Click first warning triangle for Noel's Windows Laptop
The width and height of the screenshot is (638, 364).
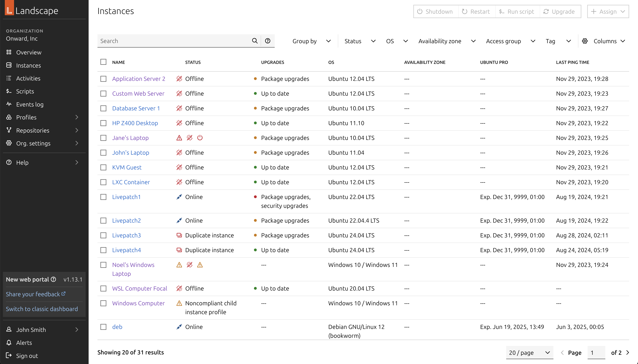[x=179, y=265]
